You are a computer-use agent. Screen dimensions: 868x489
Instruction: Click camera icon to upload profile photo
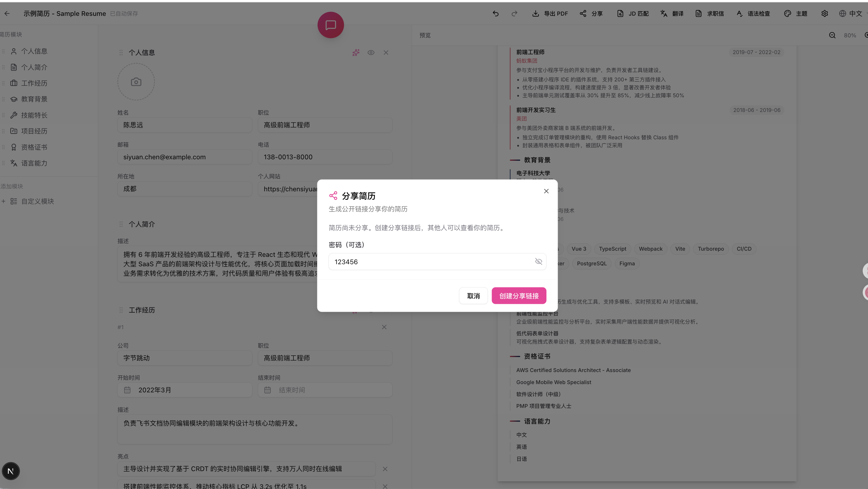[136, 81]
